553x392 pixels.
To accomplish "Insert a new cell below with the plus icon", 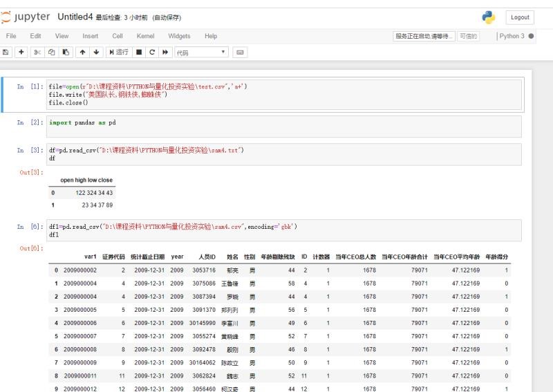I will coord(21,52).
